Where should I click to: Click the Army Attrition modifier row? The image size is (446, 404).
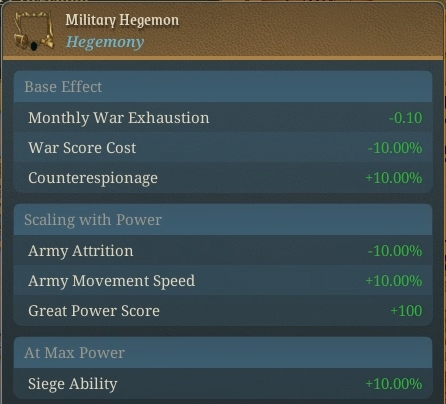click(223, 250)
